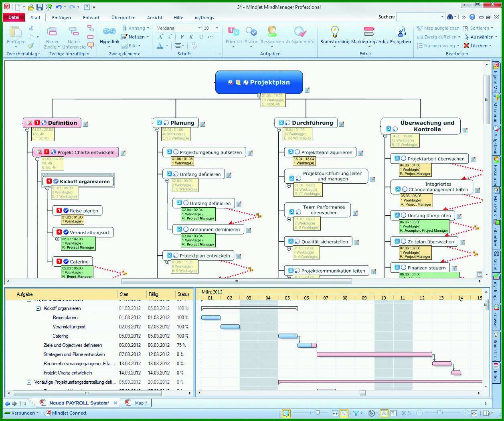Open help with blue question mark
Viewport: 504px width, 421px height.
(472, 17)
